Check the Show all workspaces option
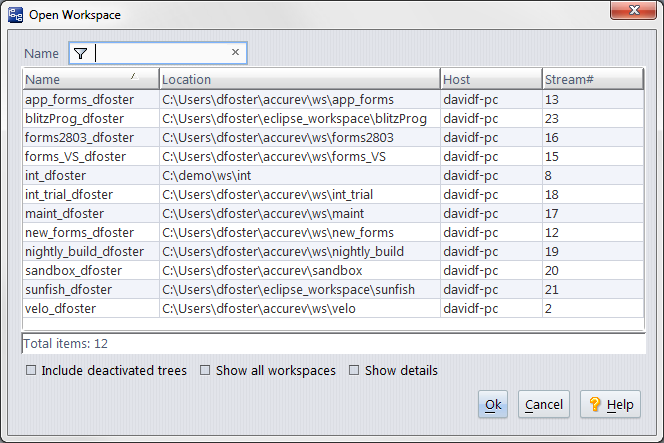The width and height of the screenshot is (664, 443). (205, 371)
